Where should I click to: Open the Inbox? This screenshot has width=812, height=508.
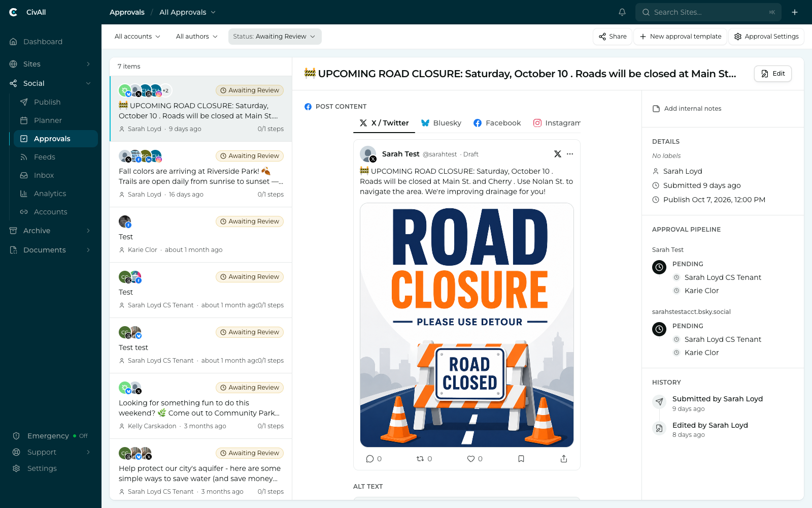pyautogui.click(x=56, y=175)
